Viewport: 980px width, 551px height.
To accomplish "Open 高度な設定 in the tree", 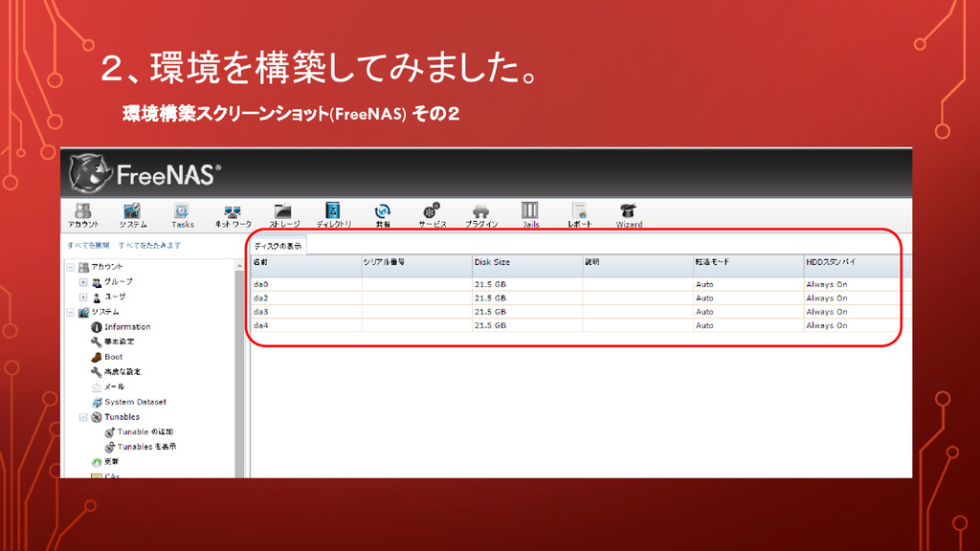I will tap(122, 372).
